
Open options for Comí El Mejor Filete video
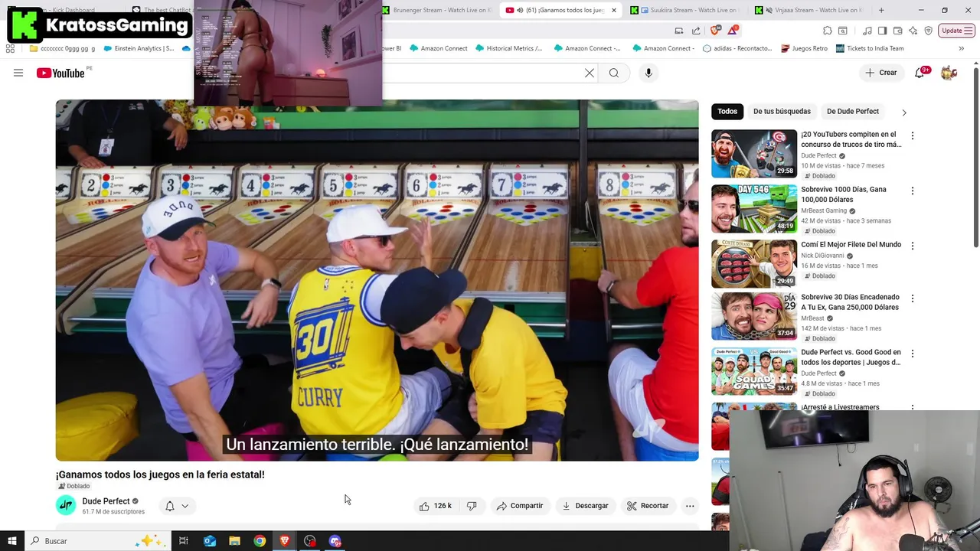(x=912, y=246)
